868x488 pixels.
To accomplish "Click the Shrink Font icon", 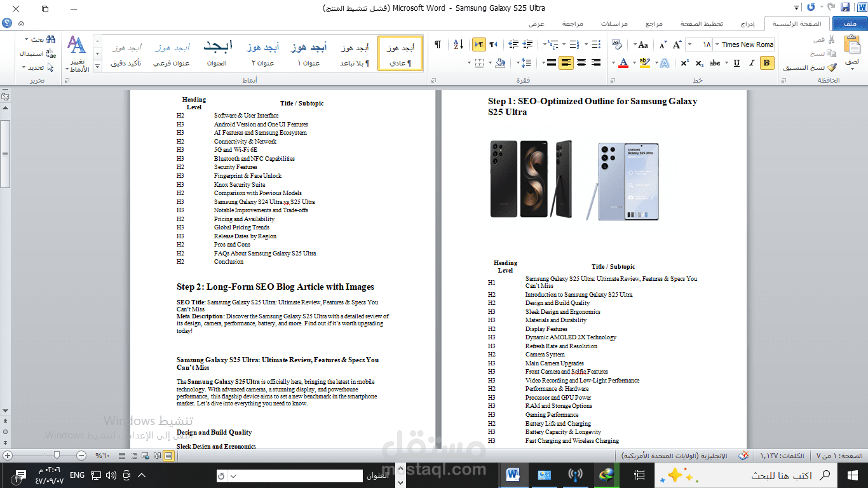I will 663,44.
